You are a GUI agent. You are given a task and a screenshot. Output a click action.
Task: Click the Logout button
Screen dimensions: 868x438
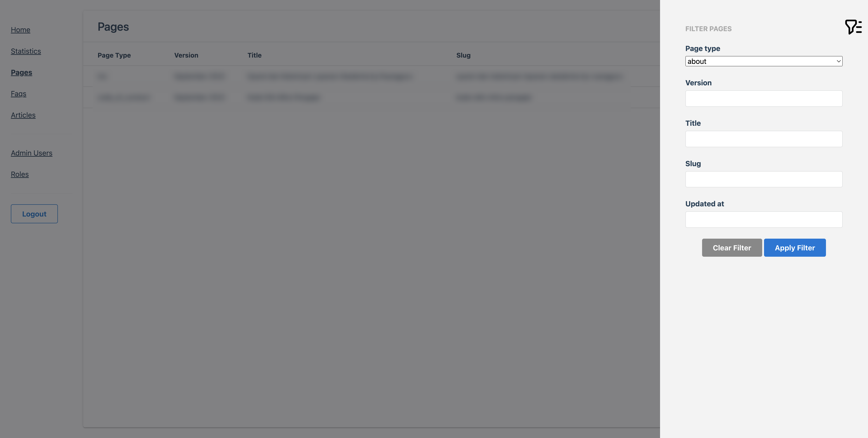[34, 213]
